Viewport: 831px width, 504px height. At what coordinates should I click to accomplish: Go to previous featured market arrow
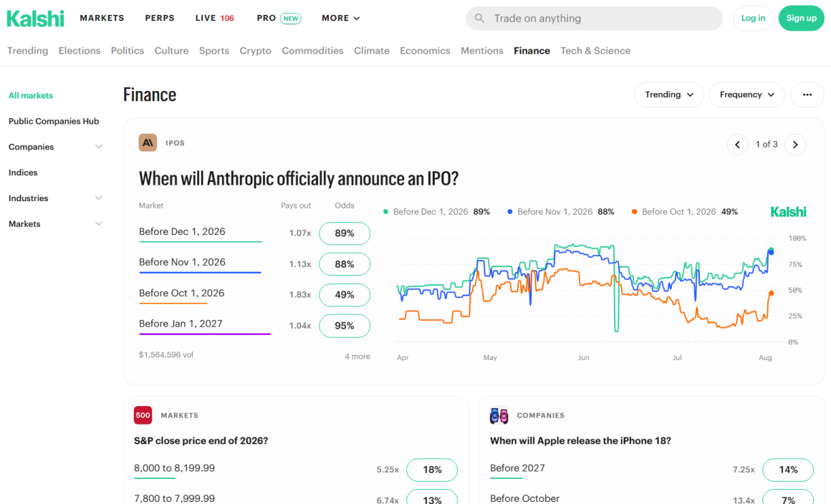(x=737, y=145)
